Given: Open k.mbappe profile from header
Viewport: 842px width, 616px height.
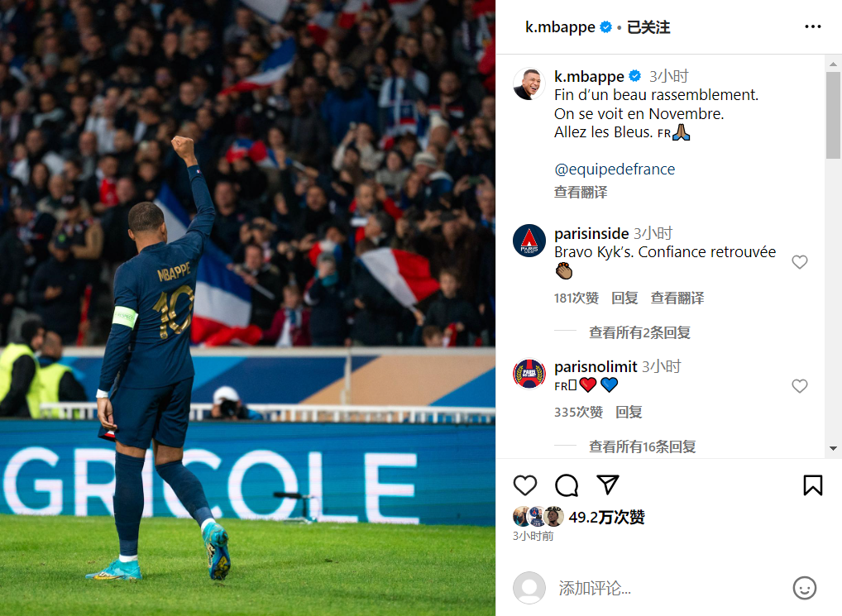Looking at the screenshot, I should 560,26.
